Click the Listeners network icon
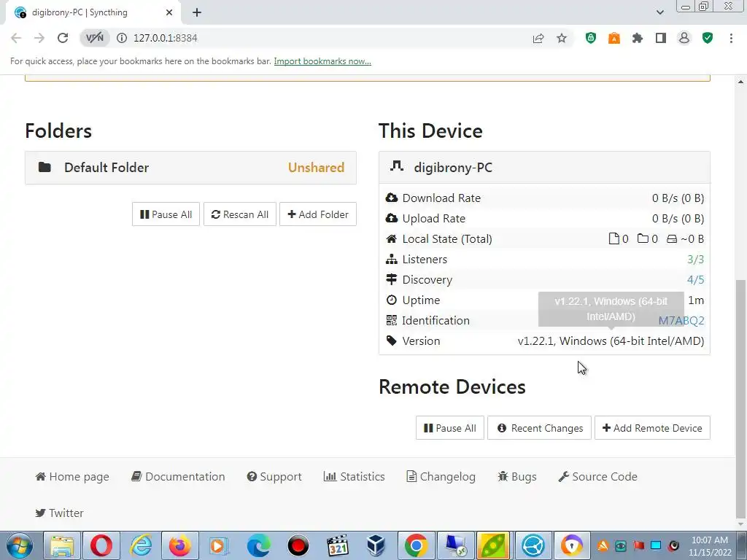Viewport: 747px width, 560px height. (x=392, y=259)
